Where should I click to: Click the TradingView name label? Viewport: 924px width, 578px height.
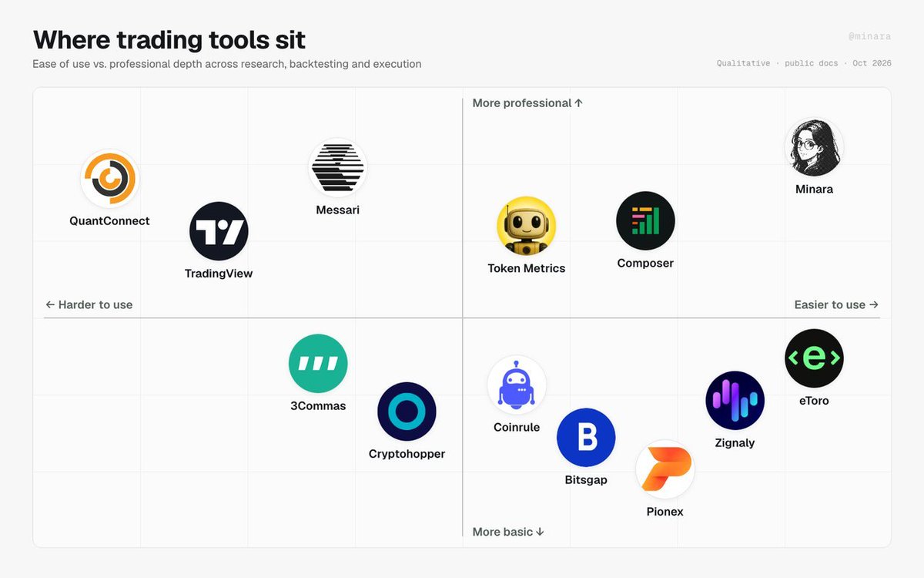point(219,274)
